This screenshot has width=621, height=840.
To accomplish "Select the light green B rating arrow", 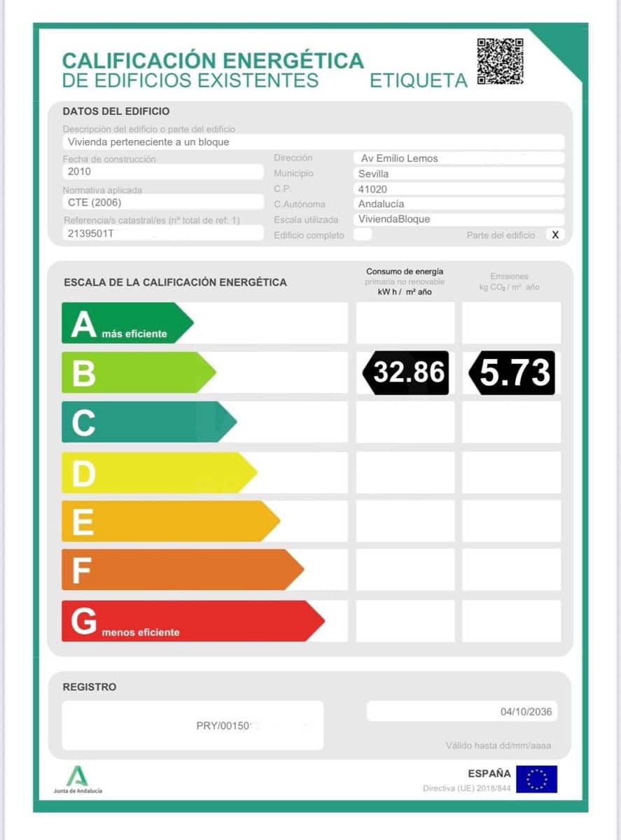I will (139, 372).
